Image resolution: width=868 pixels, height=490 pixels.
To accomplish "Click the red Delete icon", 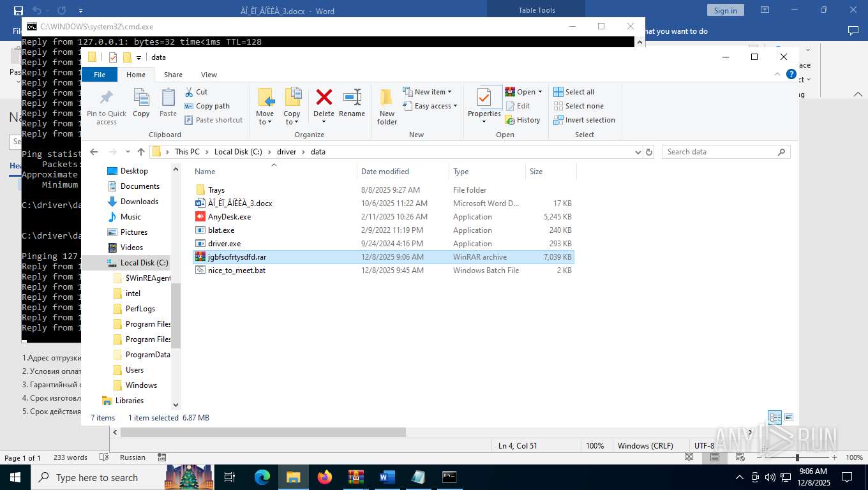I will point(324,98).
